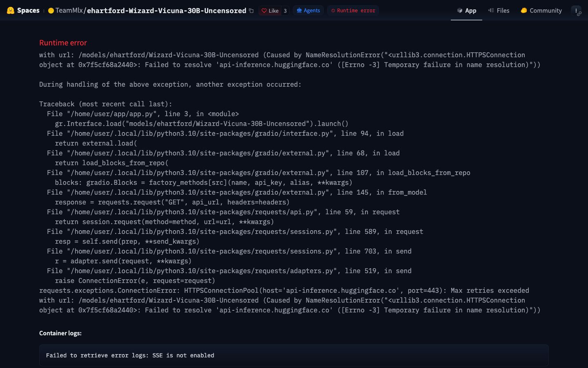Click the sessions.py line 589 traceback entry

pos(235,231)
